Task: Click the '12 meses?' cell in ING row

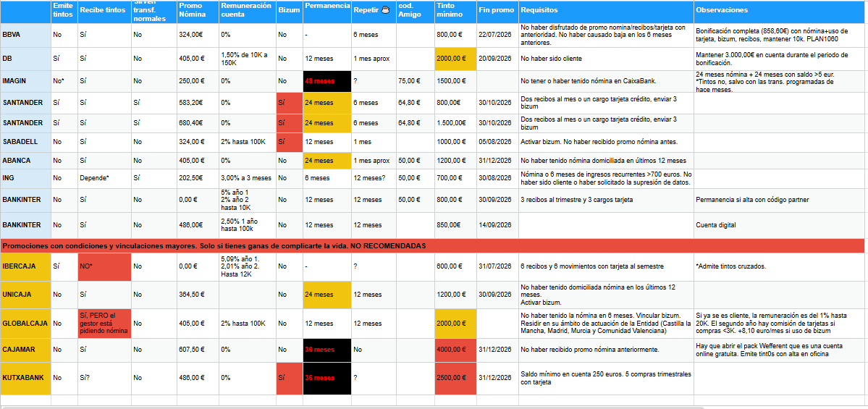Action: click(x=374, y=178)
